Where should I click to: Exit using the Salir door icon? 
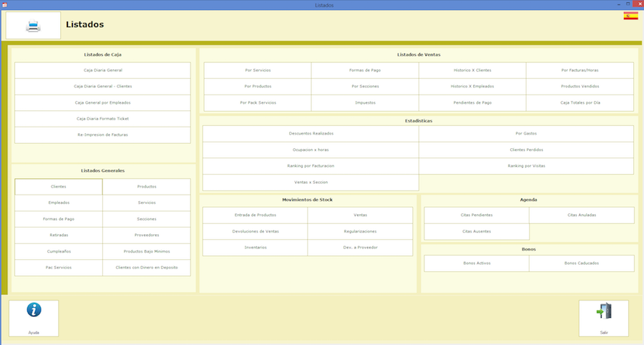click(x=603, y=312)
